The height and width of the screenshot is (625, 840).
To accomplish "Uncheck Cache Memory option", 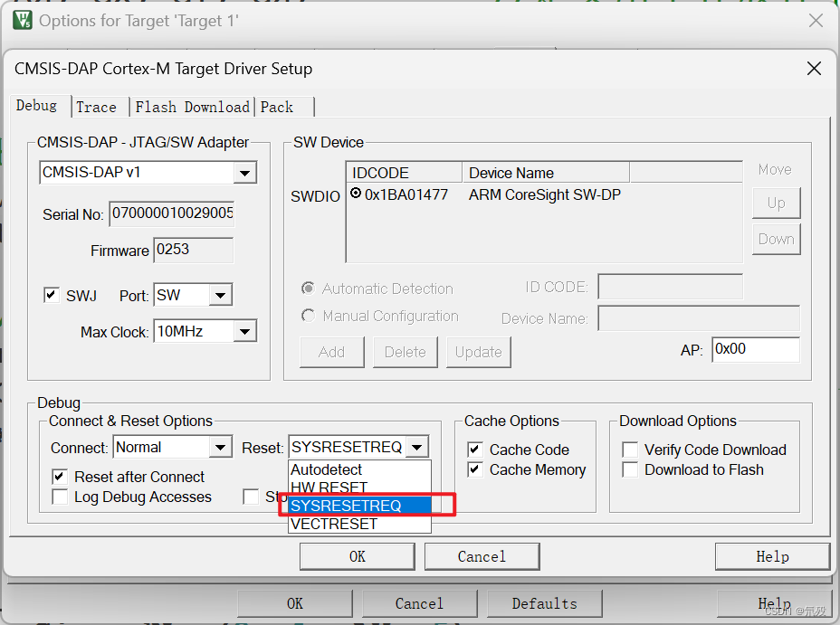I will [x=474, y=469].
